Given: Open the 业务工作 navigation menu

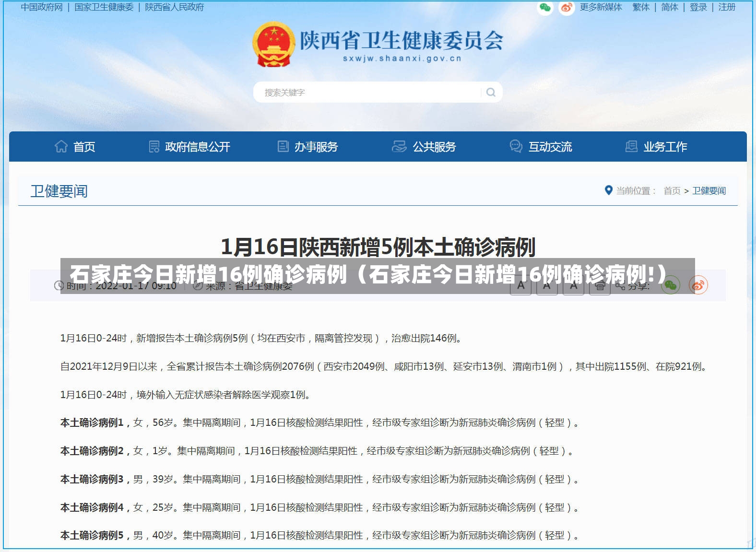Looking at the screenshot, I should point(656,146).
